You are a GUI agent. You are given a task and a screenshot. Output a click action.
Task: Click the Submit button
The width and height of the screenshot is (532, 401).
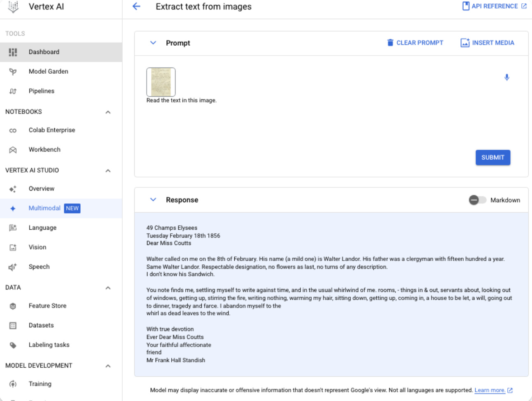pyautogui.click(x=493, y=158)
